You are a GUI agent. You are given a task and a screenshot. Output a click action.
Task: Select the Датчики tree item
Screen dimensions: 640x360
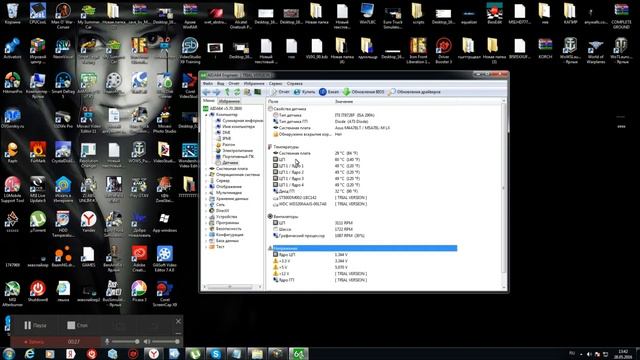pos(227,162)
